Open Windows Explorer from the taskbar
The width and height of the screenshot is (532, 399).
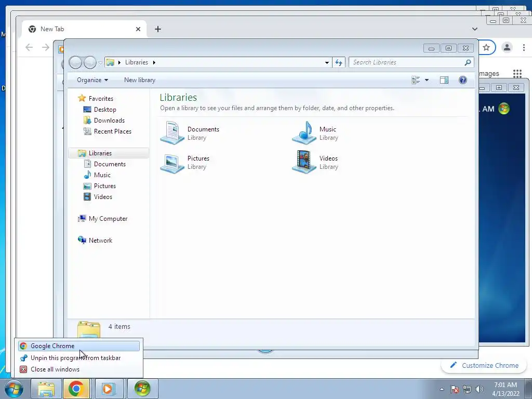pos(46,389)
